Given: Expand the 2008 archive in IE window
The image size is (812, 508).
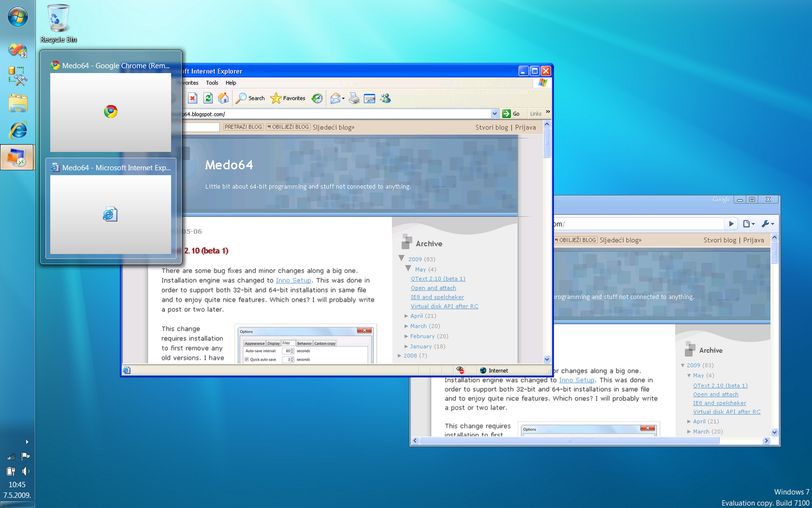Looking at the screenshot, I should pyautogui.click(x=400, y=356).
